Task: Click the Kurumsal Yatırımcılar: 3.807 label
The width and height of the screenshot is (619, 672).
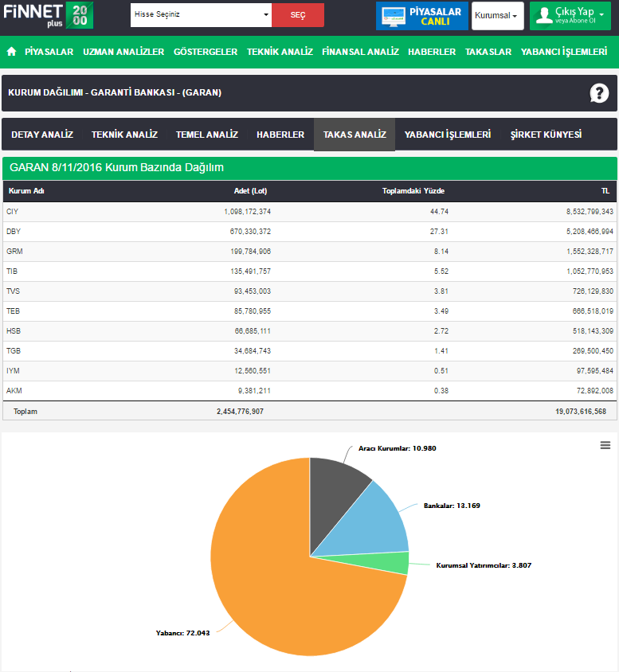Action: (x=484, y=565)
